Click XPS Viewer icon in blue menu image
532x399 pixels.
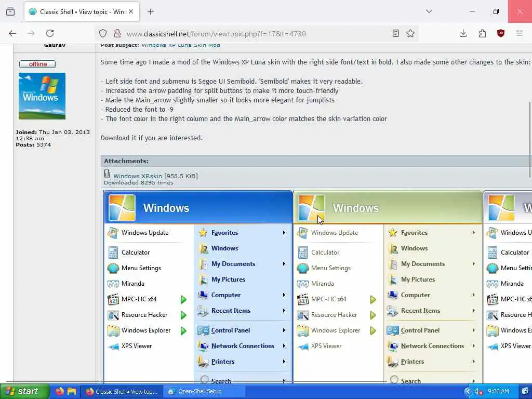pos(113,346)
